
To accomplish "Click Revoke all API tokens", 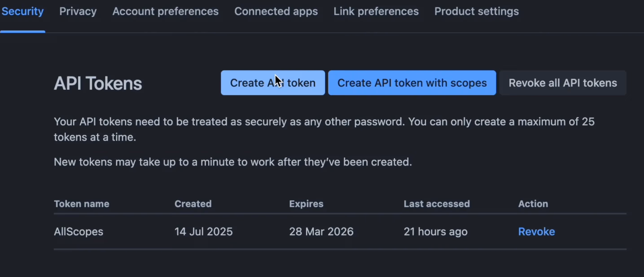I will [563, 83].
